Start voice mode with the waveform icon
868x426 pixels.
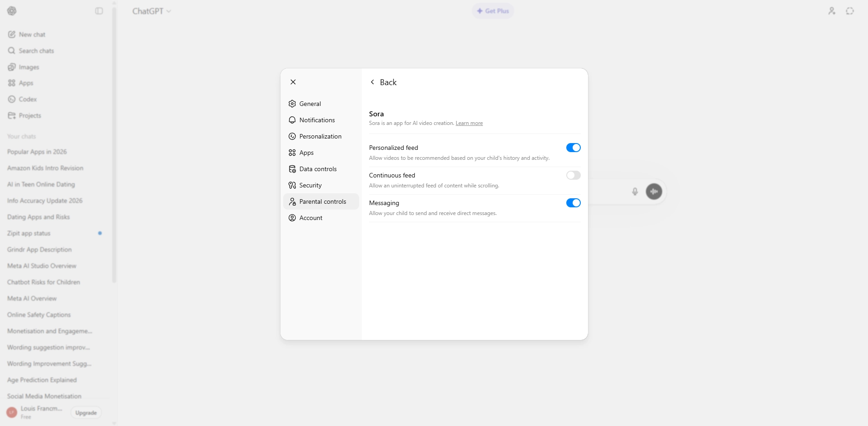[x=654, y=191]
